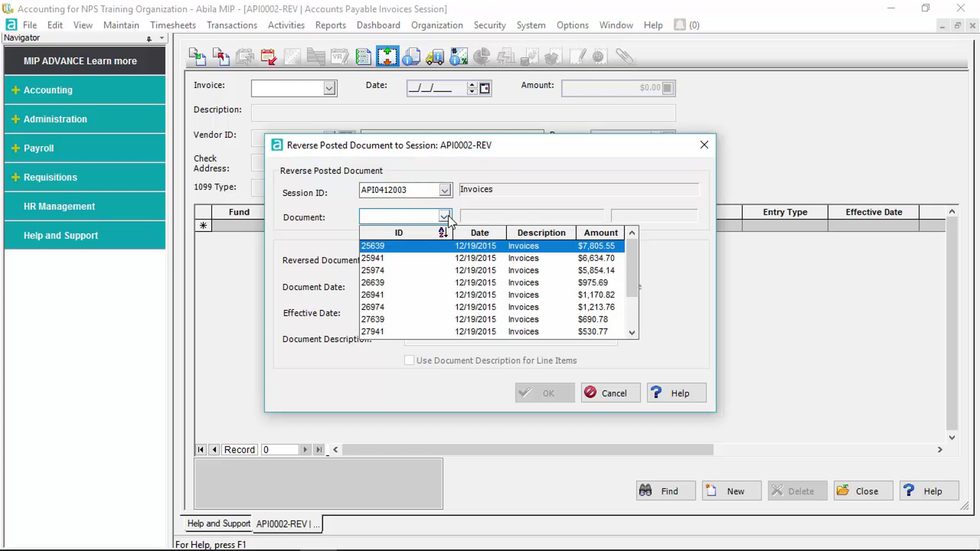Select document 26639 for $975.69
The height and width of the screenshot is (551, 980).
pos(492,282)
